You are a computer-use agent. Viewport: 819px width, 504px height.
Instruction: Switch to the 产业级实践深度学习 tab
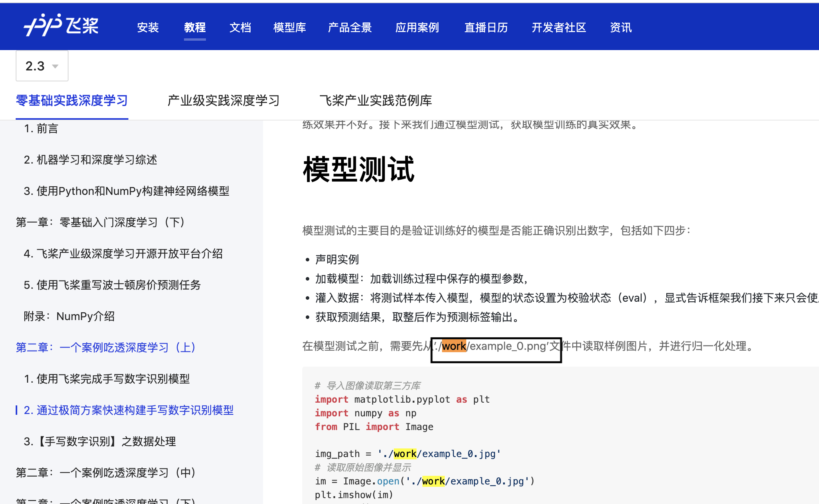[x=223, y=101]
